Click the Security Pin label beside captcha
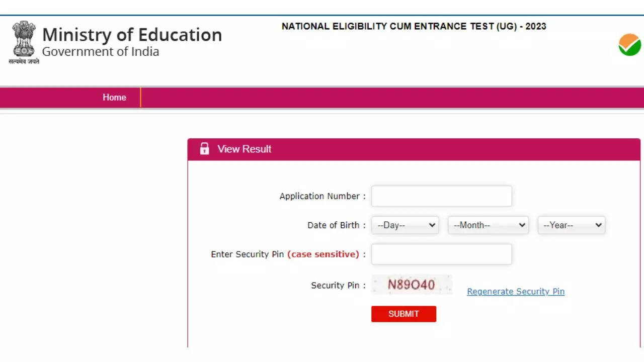 point(335,286)
